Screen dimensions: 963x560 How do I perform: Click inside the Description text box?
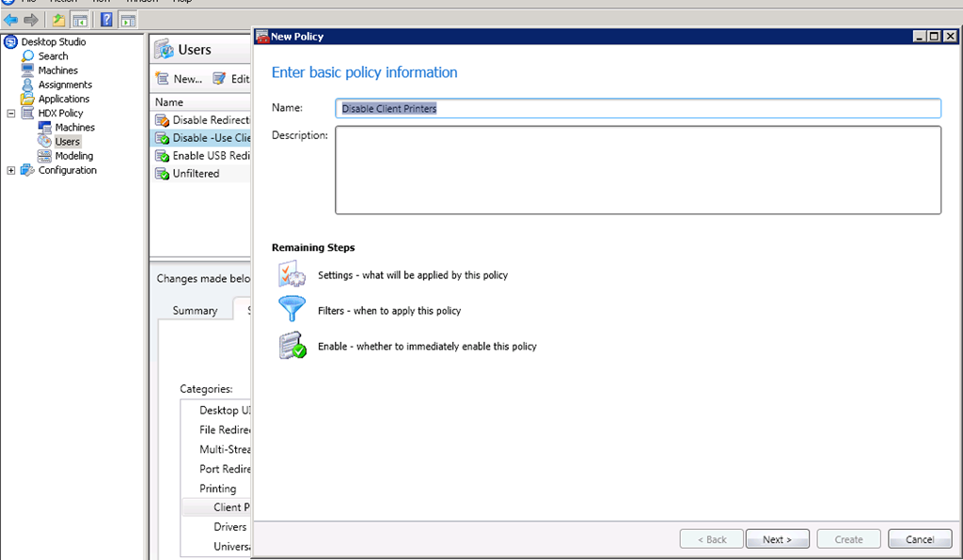[x=638, y=170]
